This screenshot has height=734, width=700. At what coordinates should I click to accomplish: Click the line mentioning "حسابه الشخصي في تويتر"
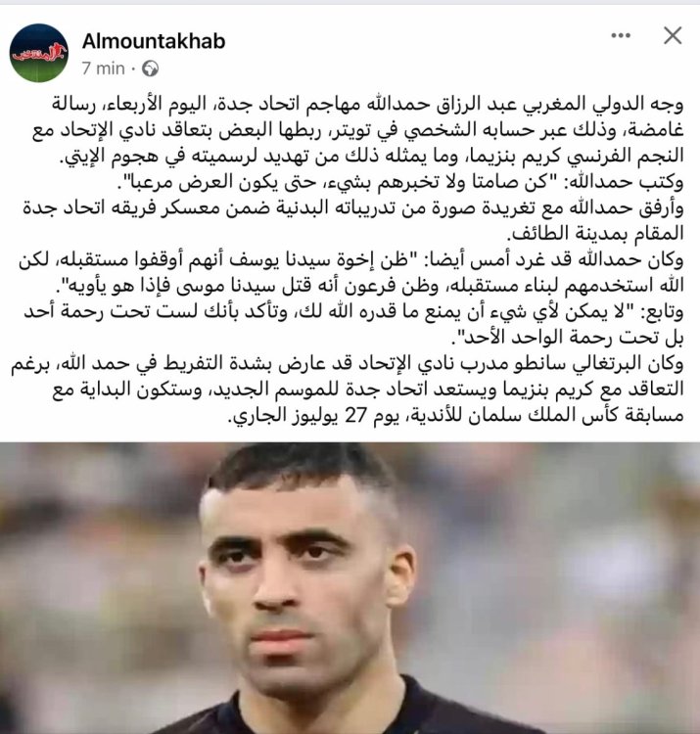point(358,130)
